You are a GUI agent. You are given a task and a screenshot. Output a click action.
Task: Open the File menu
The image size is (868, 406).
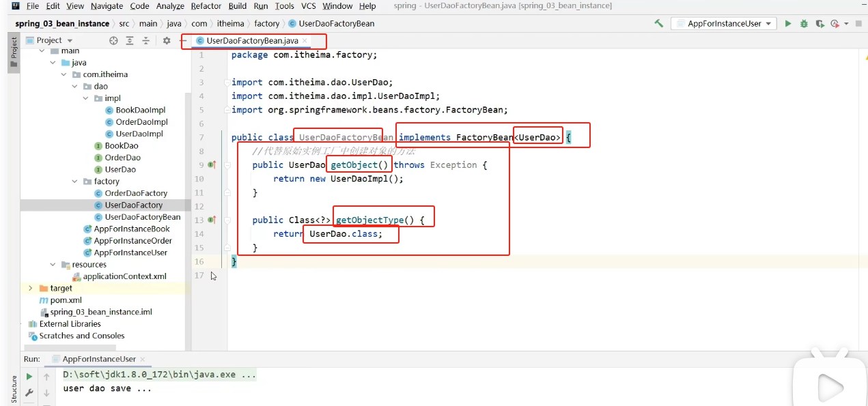coord(33,6)
